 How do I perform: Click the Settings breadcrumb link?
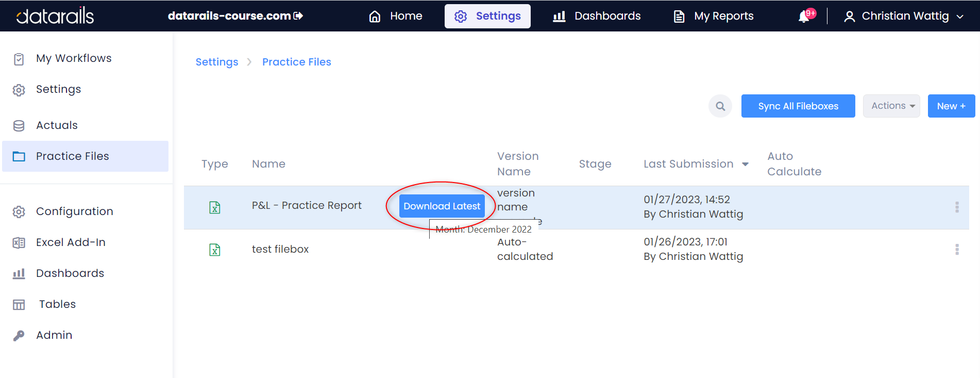tap(217, 62)
